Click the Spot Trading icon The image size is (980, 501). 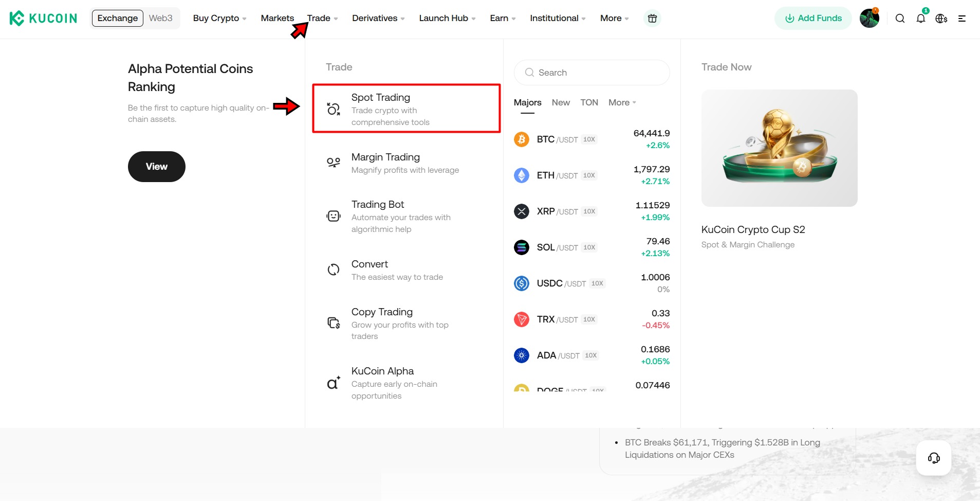334,109
